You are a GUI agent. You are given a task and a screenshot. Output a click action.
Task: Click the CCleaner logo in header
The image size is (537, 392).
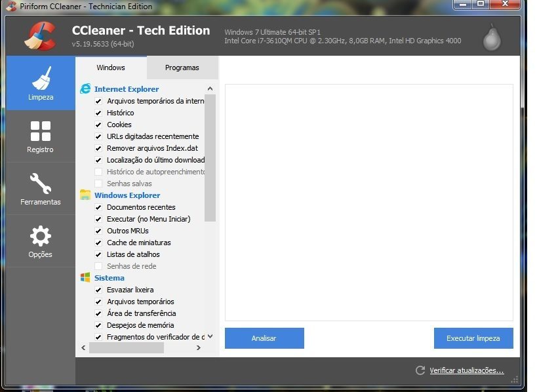pos(40,36)
